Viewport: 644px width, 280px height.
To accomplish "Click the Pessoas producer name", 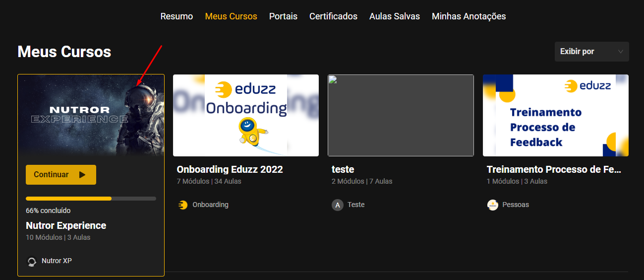I will (516, 205).
